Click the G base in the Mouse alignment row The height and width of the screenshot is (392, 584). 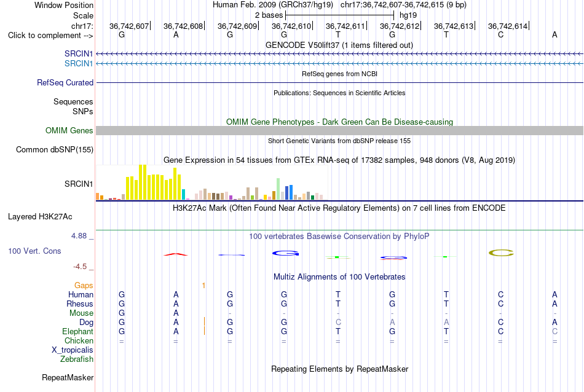coord(122,313)
